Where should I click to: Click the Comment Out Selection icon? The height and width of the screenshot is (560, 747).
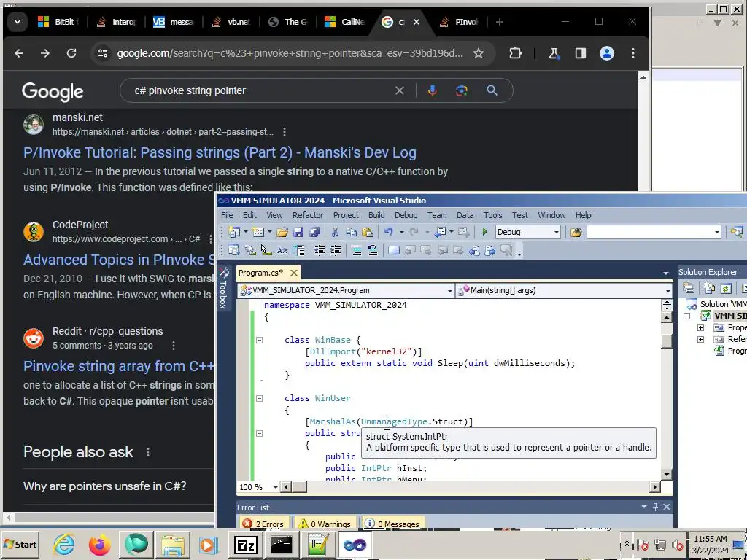[x=356, y=251]
